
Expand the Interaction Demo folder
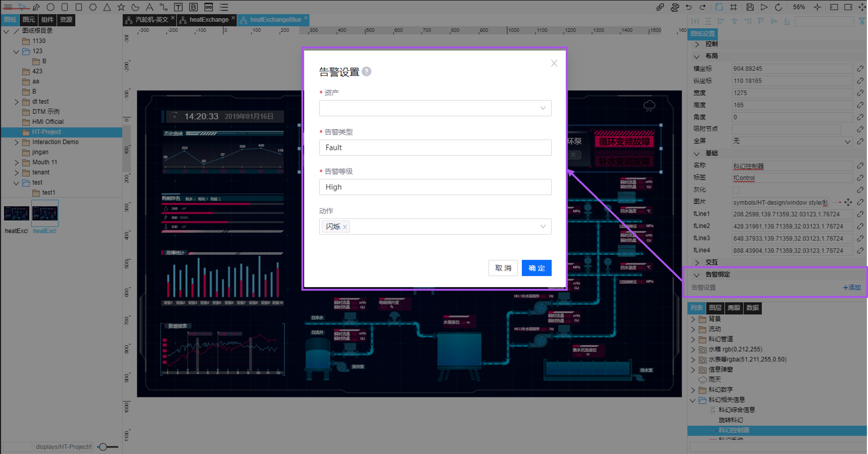point(16,142)
